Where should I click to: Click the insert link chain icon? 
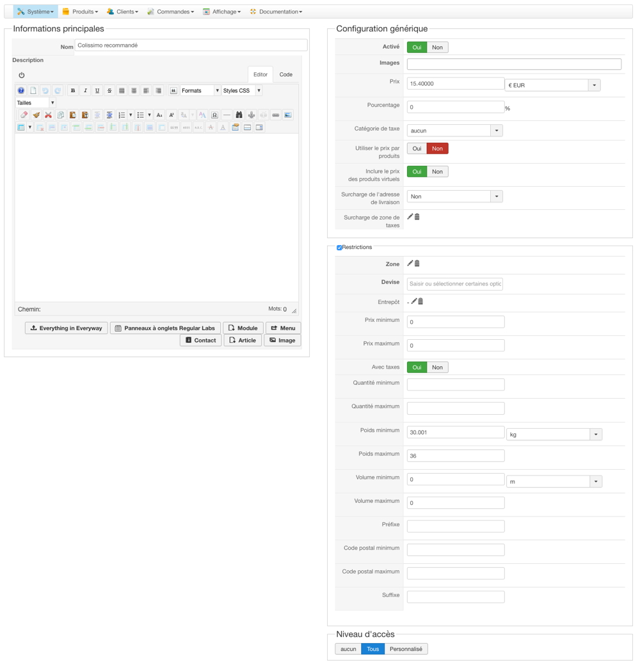[x=276, y=115]
